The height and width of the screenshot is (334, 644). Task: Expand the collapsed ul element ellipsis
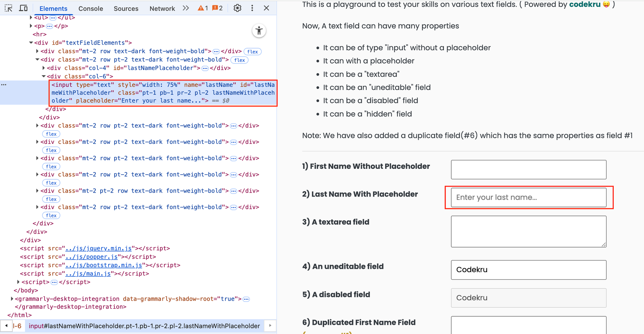click(53, 18)
